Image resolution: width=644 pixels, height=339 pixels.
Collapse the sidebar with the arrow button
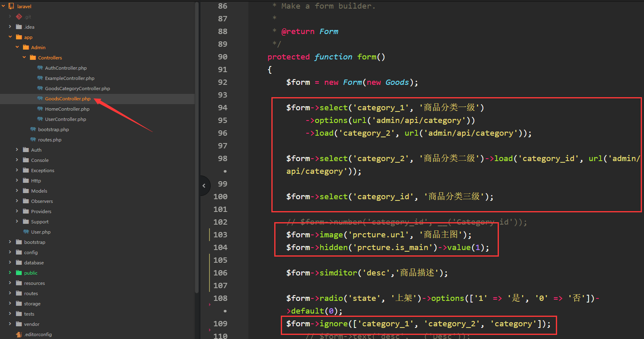(204, 186)
